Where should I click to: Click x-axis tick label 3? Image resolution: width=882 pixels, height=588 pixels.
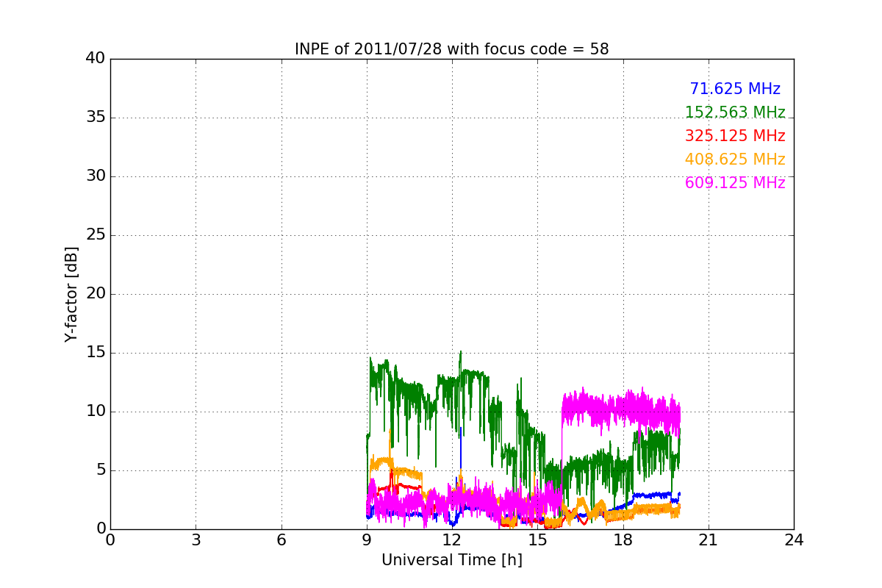click(x=196, y=540)
